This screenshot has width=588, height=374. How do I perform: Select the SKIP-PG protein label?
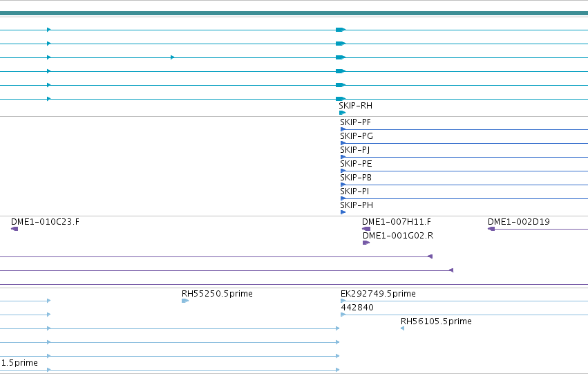357,136
